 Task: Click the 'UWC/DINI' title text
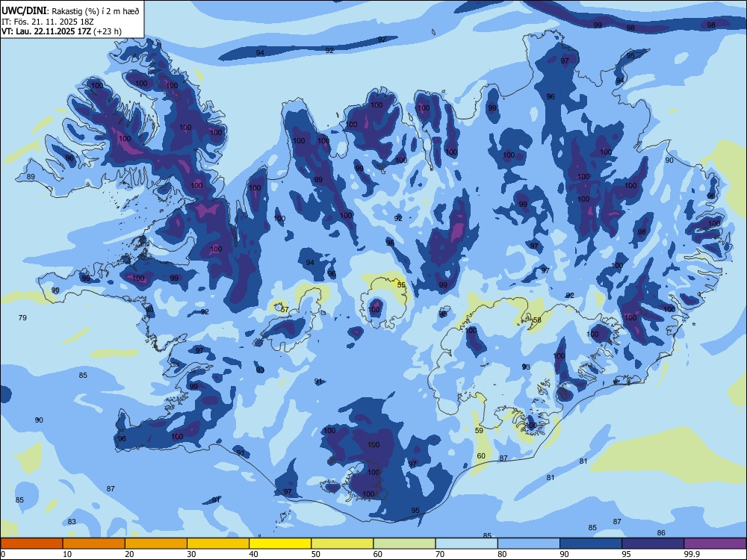tap(25, 10)
